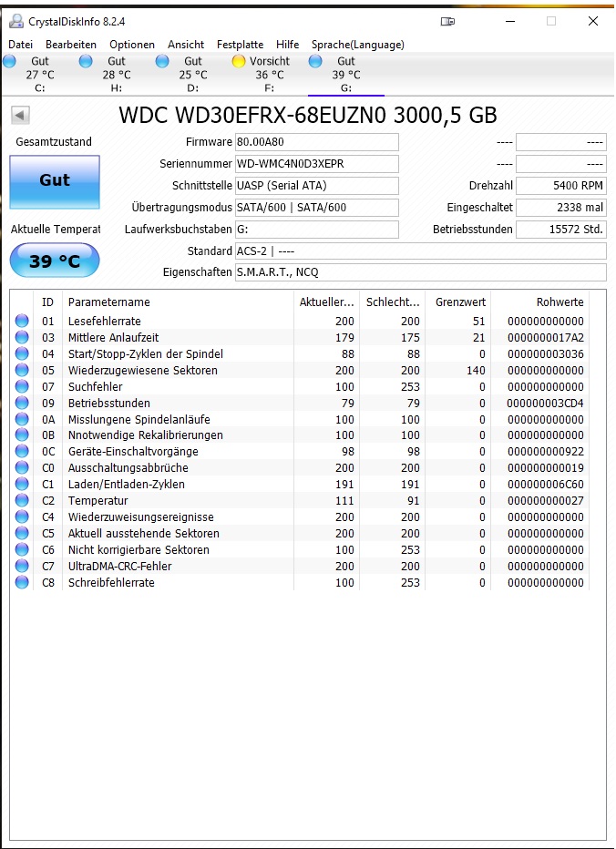Select drive F: with Vorsicht status
Screen dimensions: 616x849
(269, 74)
